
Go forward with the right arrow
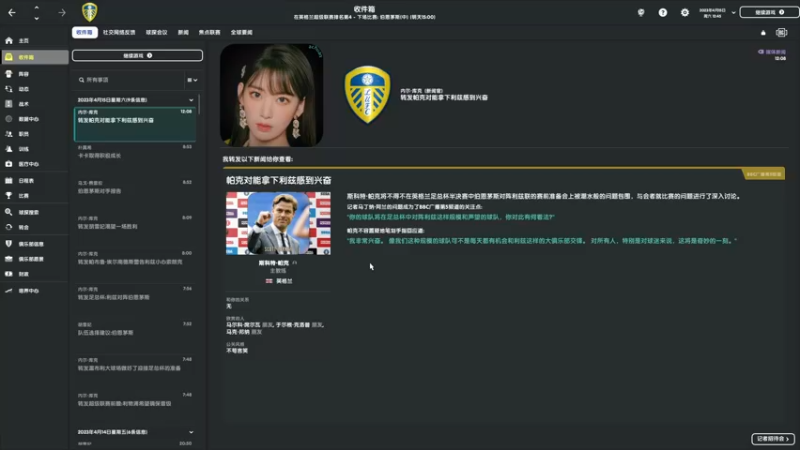coord(62,12)
